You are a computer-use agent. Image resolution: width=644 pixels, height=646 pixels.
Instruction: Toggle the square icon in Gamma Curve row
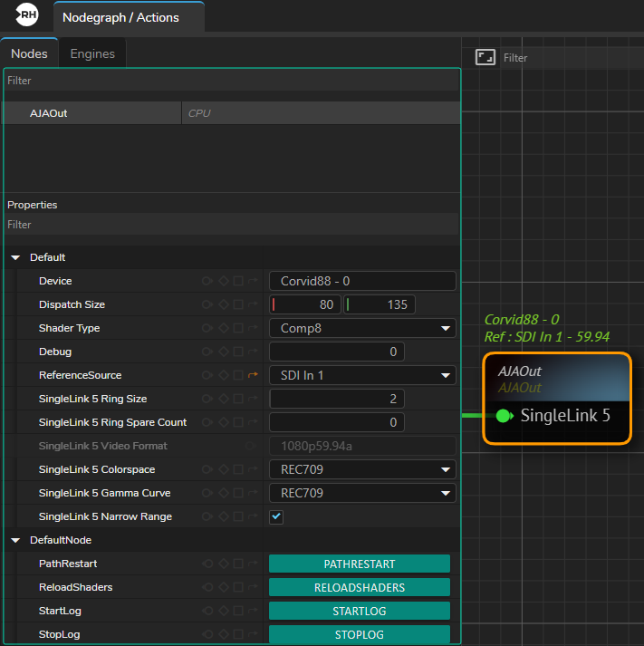point(238,493)
